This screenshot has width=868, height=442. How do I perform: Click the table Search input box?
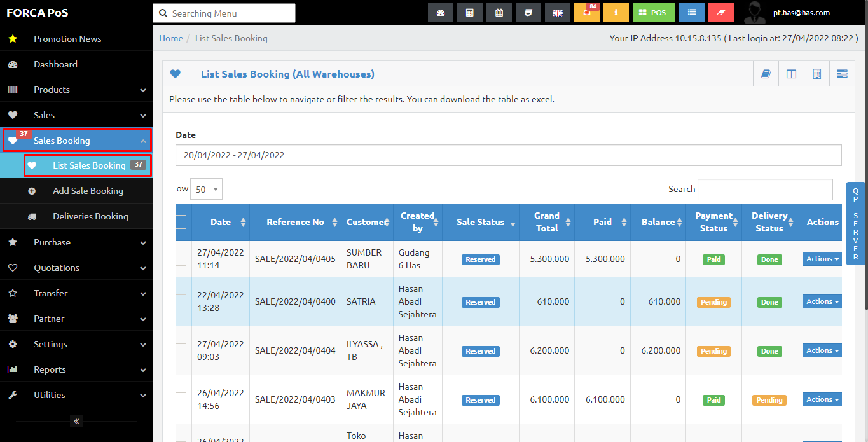point(765,190)
